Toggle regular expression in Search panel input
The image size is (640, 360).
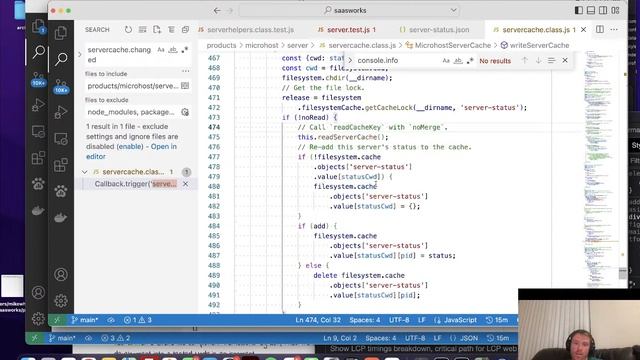pyautogui.click(x=184, y=50)
